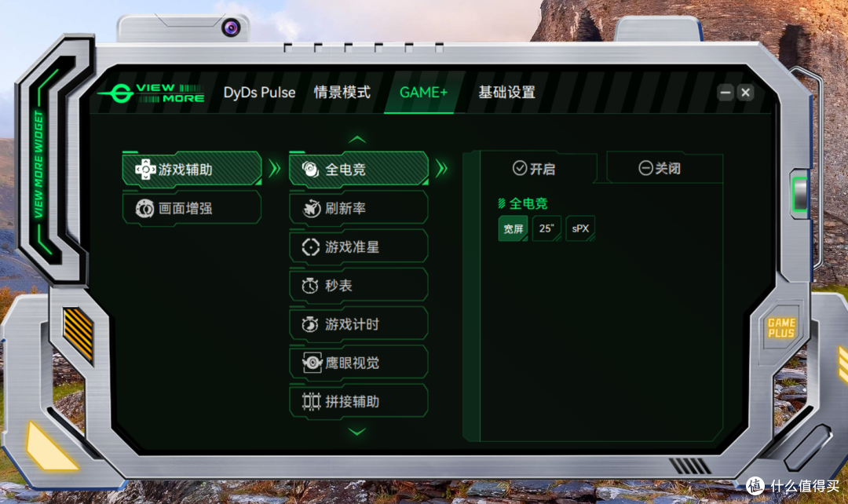Select the sPX mode
The height and width of the screenshot is (504, 848).
[x=580, y=228]
